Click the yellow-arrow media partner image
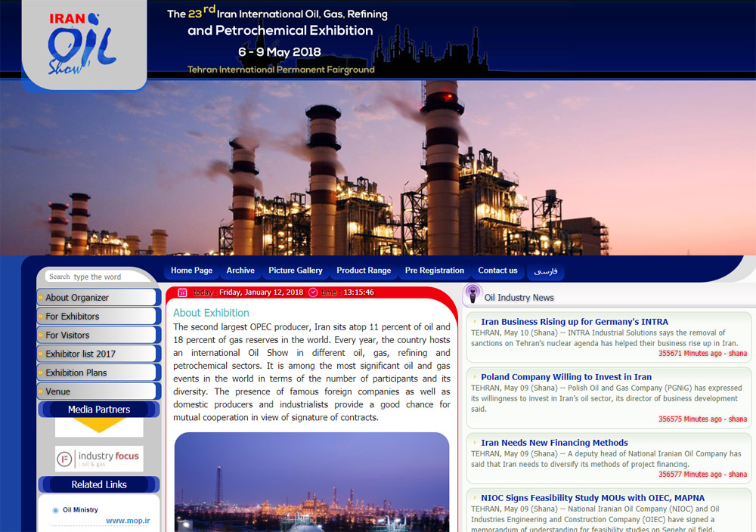Screen dimensions: 756x532 [x=99, y=427]
